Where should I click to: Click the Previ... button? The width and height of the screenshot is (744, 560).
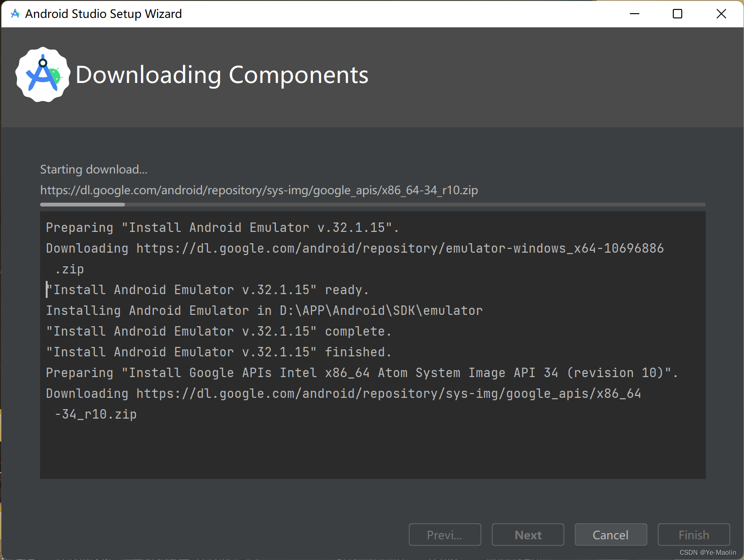tap(445, 535)
